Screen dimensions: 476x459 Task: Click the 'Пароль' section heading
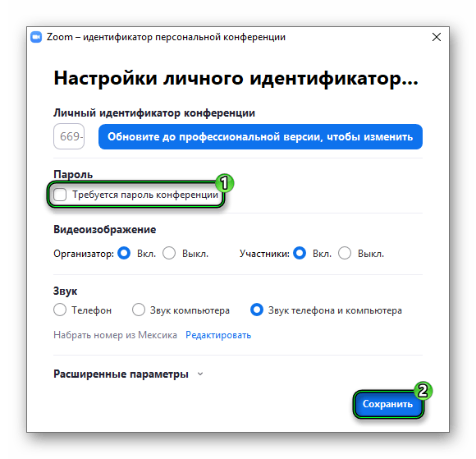73,174
